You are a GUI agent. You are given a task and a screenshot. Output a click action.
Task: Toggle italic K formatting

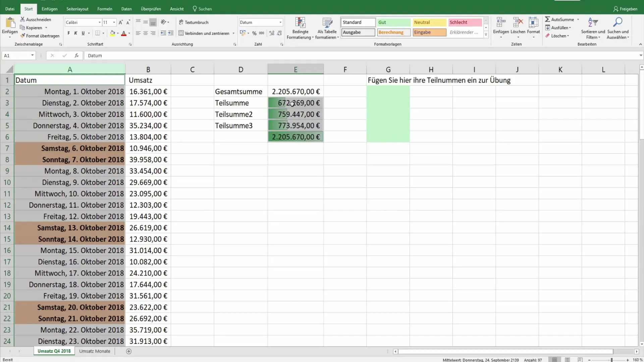pyautogui.click(x=76, y=33)
